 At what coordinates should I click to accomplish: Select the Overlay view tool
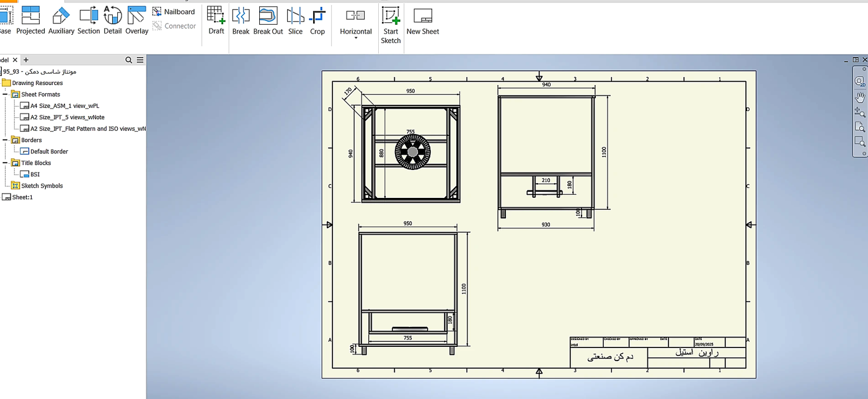point(137,20)
